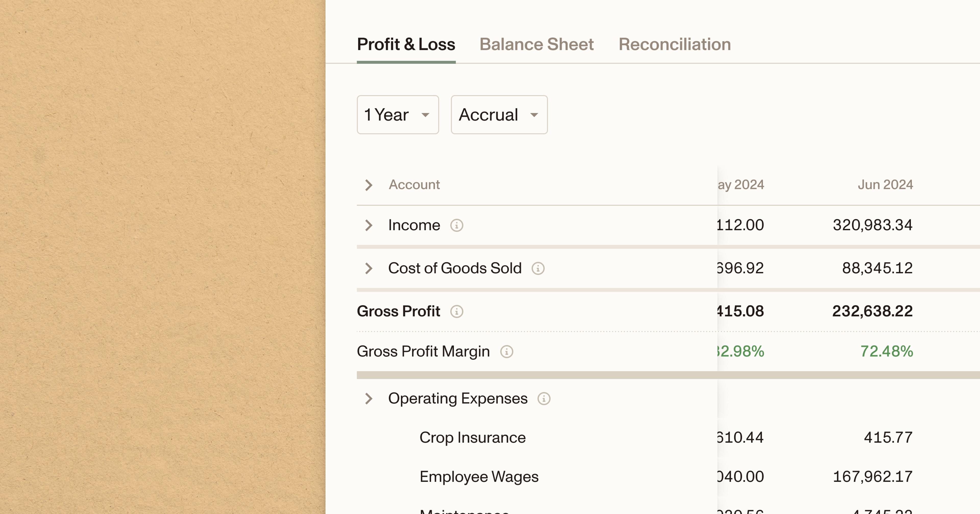Expand the Income row chevron

point(368,225)
